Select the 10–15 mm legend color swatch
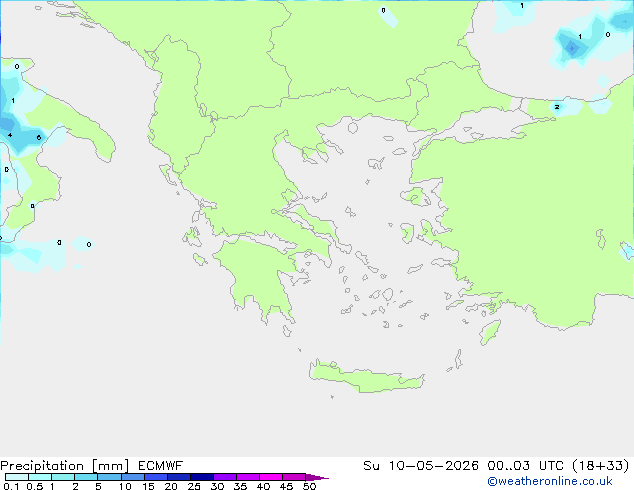The width and height of the screenshot is (634, 490). click(133, 477)
